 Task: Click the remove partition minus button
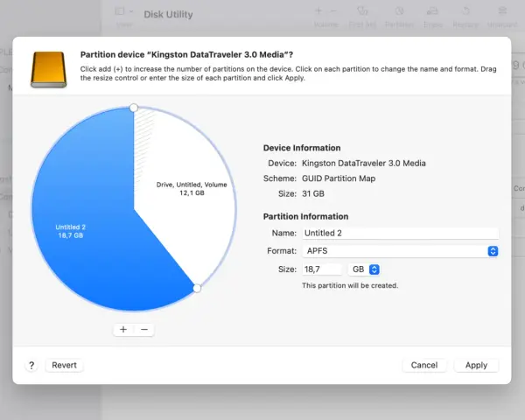144,330
